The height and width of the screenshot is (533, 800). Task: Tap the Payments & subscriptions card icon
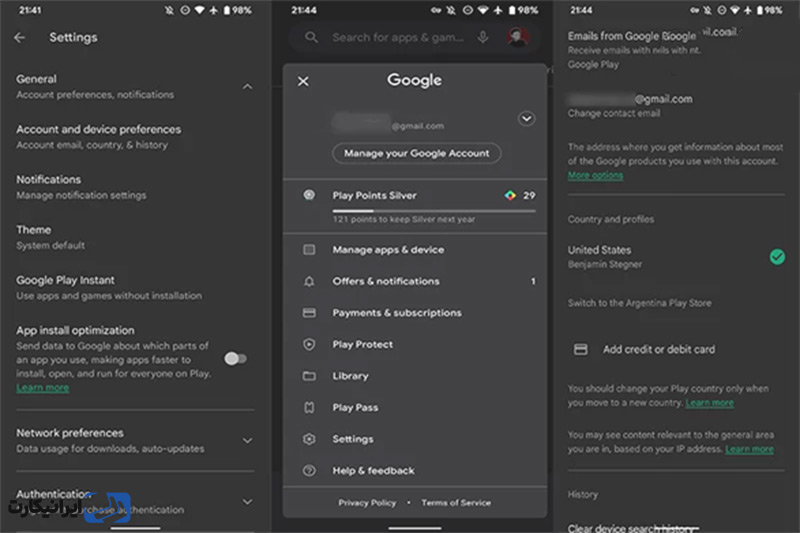pyautogui.click(x=309, y=313)
